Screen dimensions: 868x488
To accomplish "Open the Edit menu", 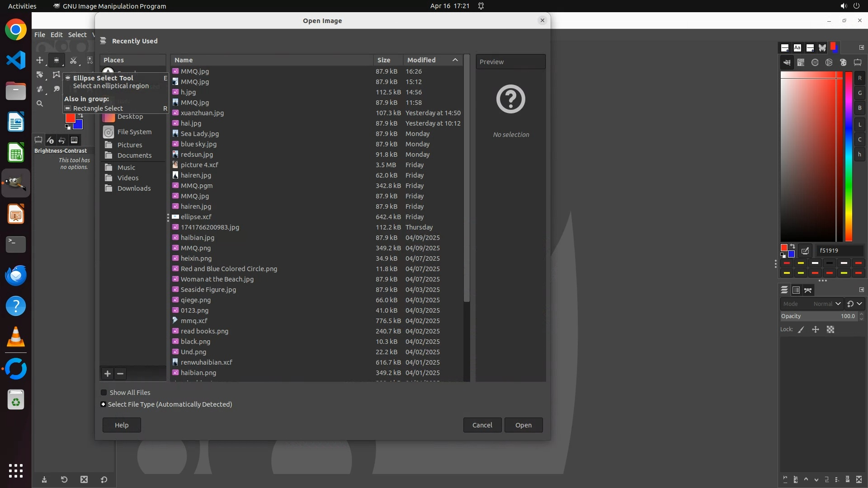I will coord(57,35).
